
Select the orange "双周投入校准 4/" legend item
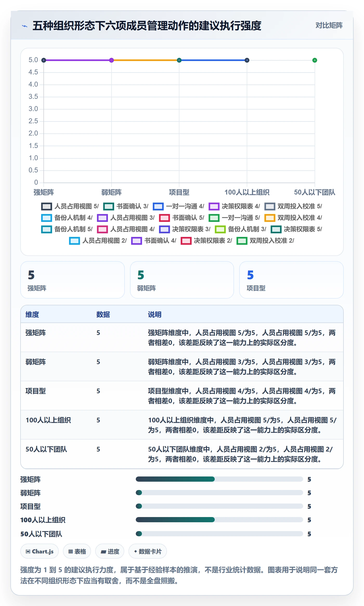(x=293, y=218)
